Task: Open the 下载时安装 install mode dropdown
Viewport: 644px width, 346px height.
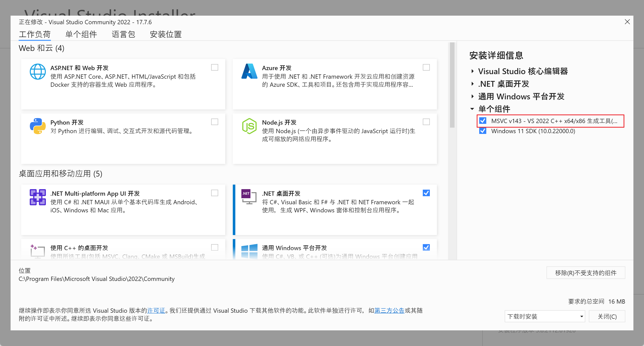Action: click(545, 316)
